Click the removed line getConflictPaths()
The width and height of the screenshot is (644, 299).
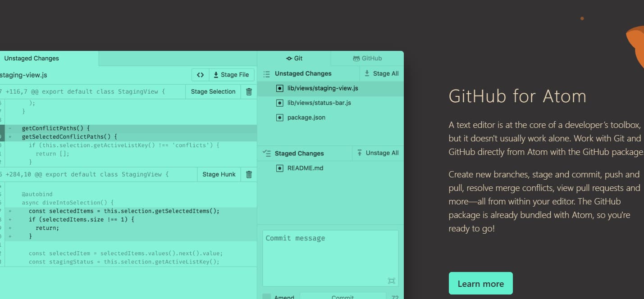128,128
